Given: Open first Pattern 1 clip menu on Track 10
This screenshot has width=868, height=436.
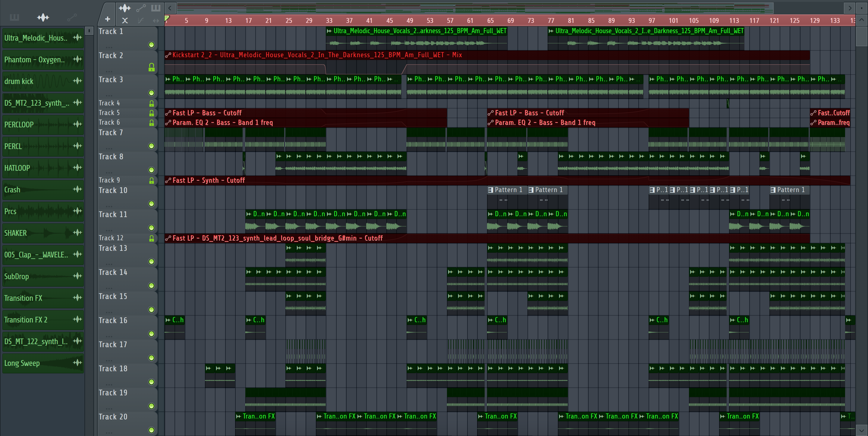Looking at the screenshot, I should (x=491, y=190).
